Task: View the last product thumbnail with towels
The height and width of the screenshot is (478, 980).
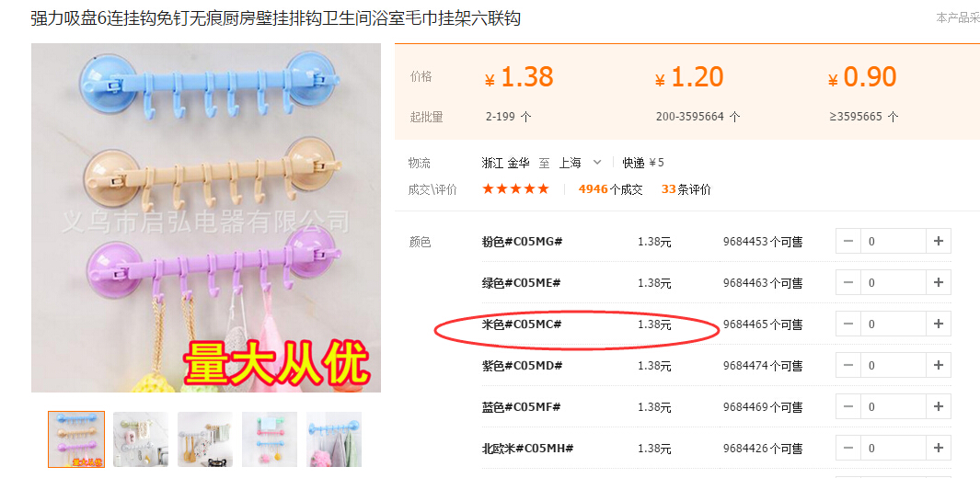Action: tap(334, 439)
